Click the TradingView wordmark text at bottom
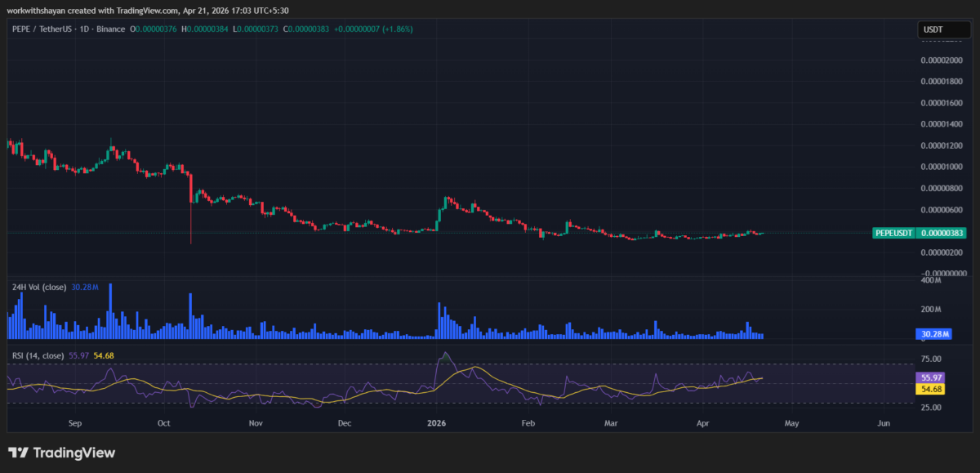 tap(73, 453)
